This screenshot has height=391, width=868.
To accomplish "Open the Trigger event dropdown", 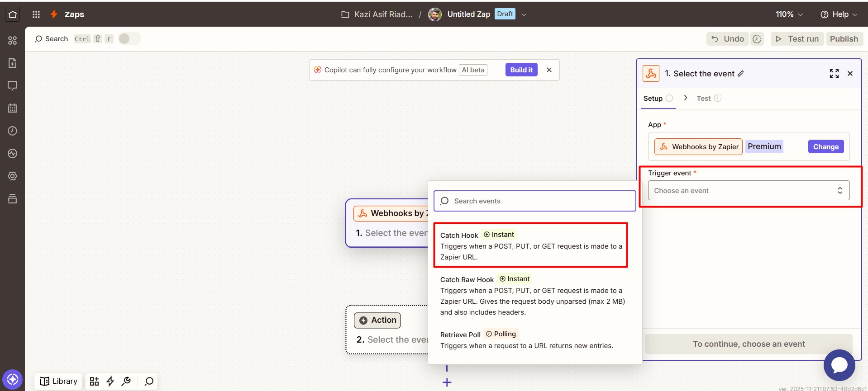I will pyautogui.click(x=749, y=190).
